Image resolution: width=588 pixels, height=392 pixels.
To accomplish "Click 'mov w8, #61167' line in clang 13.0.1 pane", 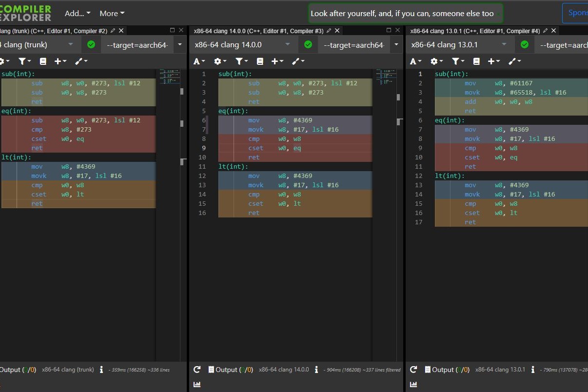I will (x=511, y=83).
